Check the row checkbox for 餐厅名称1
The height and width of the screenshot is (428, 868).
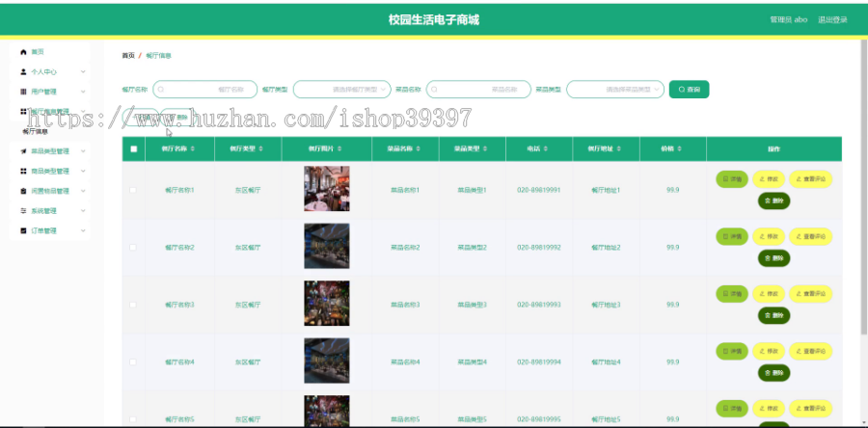point(133,190)
